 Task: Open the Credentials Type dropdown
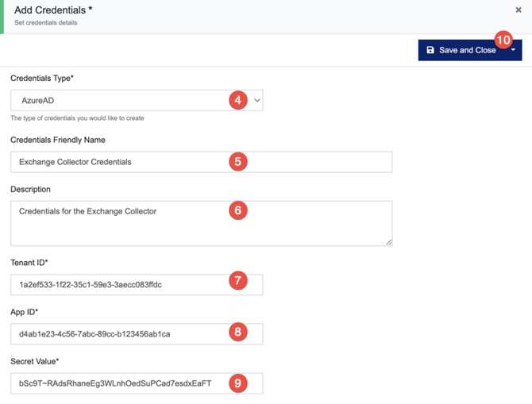click(x=137, y=101)
